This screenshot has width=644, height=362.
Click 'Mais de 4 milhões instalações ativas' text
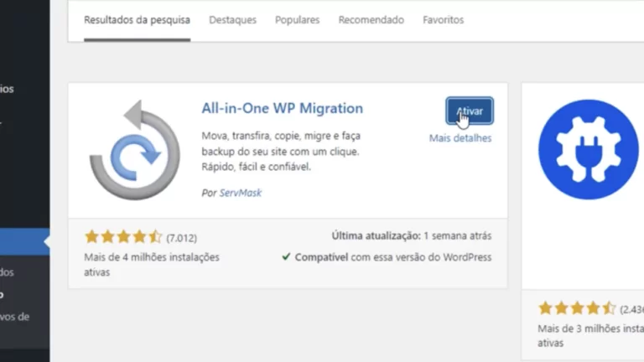(x=152, y=265)
